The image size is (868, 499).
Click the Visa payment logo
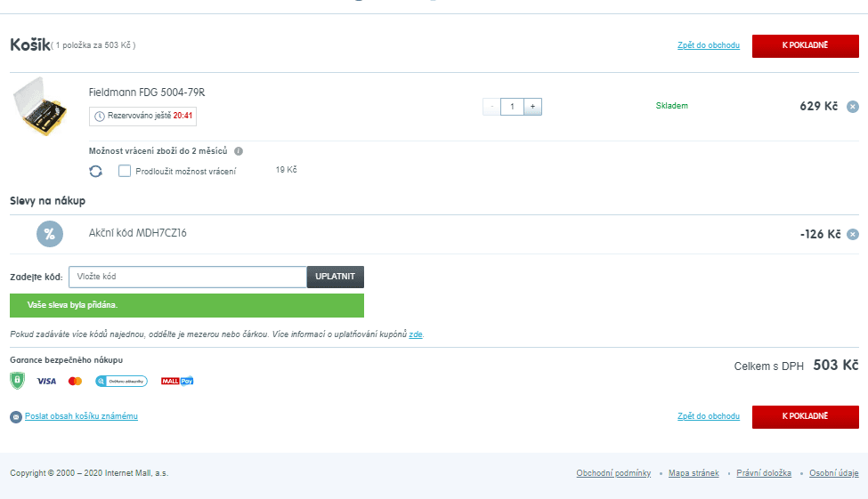(46, 381)
